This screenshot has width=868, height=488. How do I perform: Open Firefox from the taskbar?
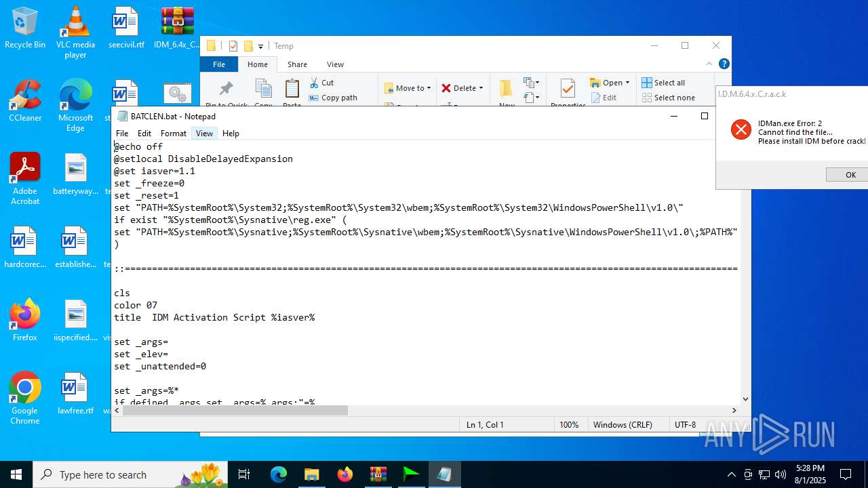(344, 474)
